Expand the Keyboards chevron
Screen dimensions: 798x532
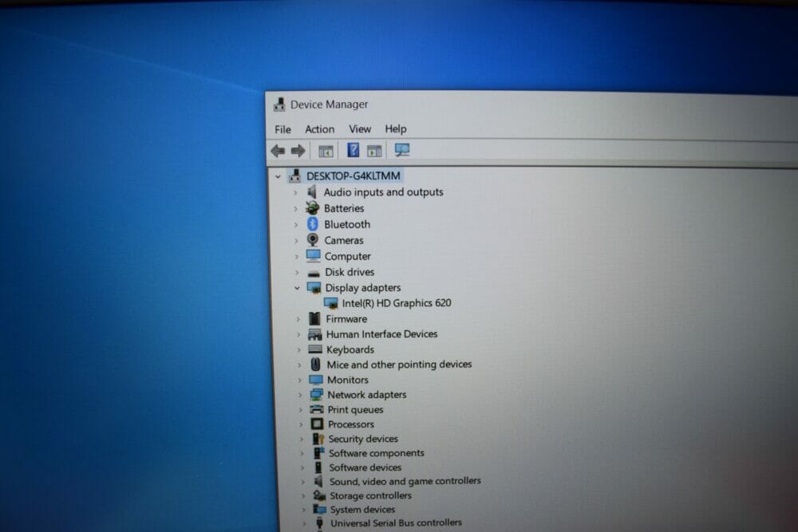click(x=299, y=350)
